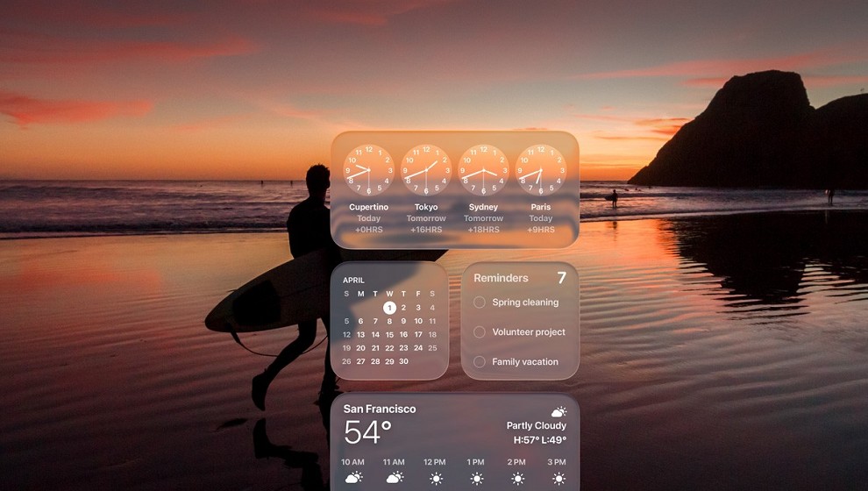
Task: Click the Partly Cloudy condition text
Action: tap(537, 426)
